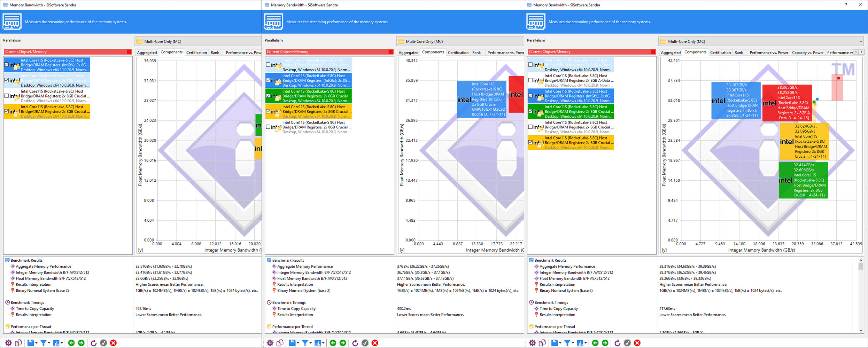Click results scrollbar up arrow, right window
Image resolution: width=868 pixels, height=348 pixels.
[x=861, y=260]
